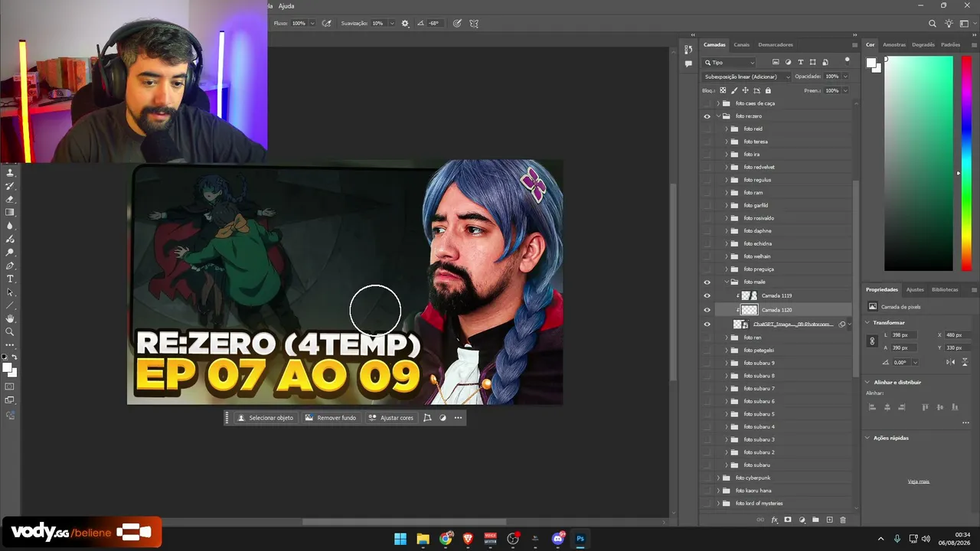Add a layer style with fx icon
This screenshot has width=980, height=551.
pos(774,520)
